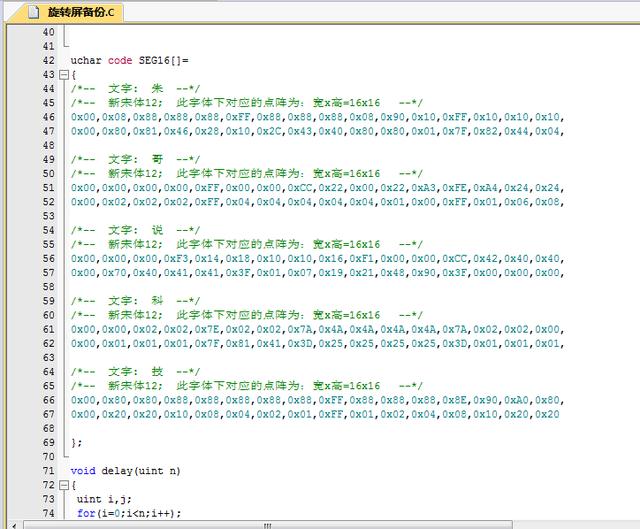Click '宽x高=16x16' in the line 65 comment
The width and height of the screenshot is (640, 529).
coord(347,386)
